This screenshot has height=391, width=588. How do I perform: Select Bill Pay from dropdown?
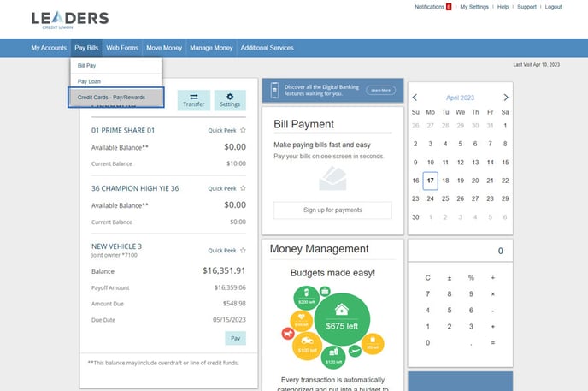point(116,66)
